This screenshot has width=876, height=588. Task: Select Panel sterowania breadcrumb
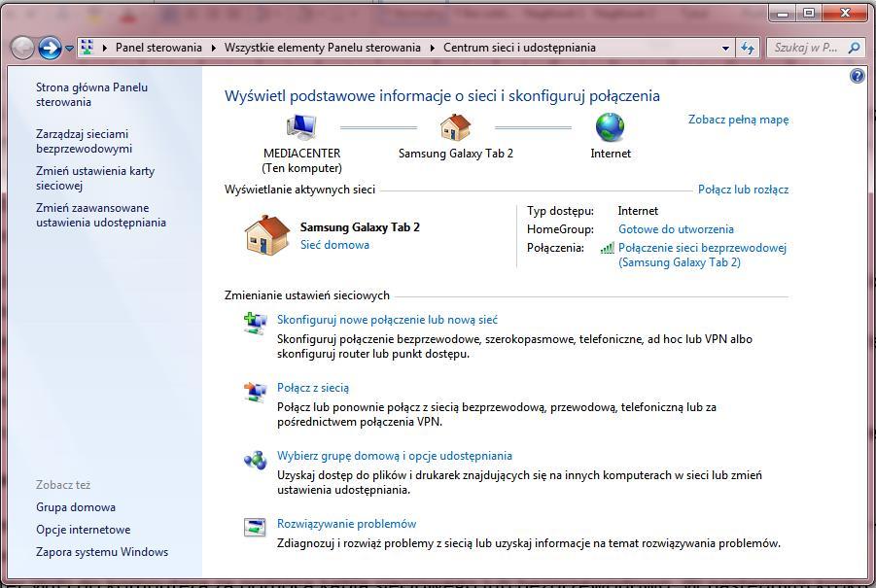tap(158, 48)
